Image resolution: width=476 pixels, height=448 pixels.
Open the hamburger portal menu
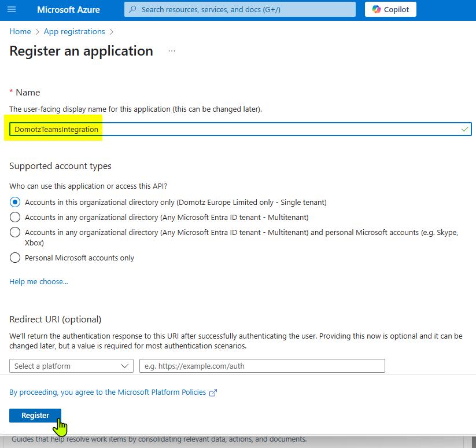tap(12, 9)
